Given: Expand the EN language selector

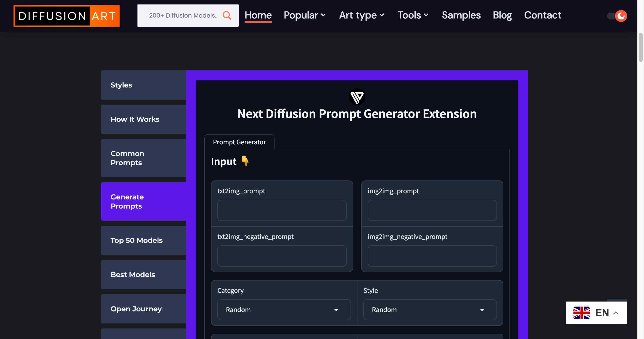Looking at the screenshot, I should (596, 313).
